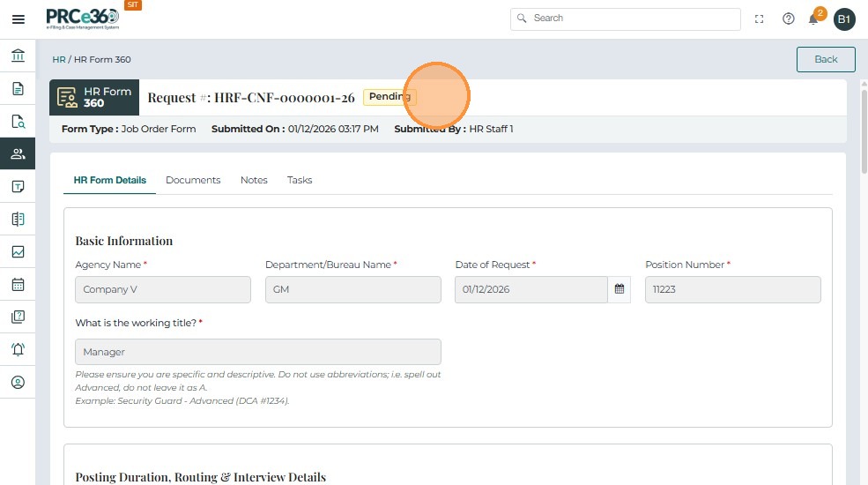
Task: Select the highlighted HR people sidebar icon
Action: [x=18, y=153]
